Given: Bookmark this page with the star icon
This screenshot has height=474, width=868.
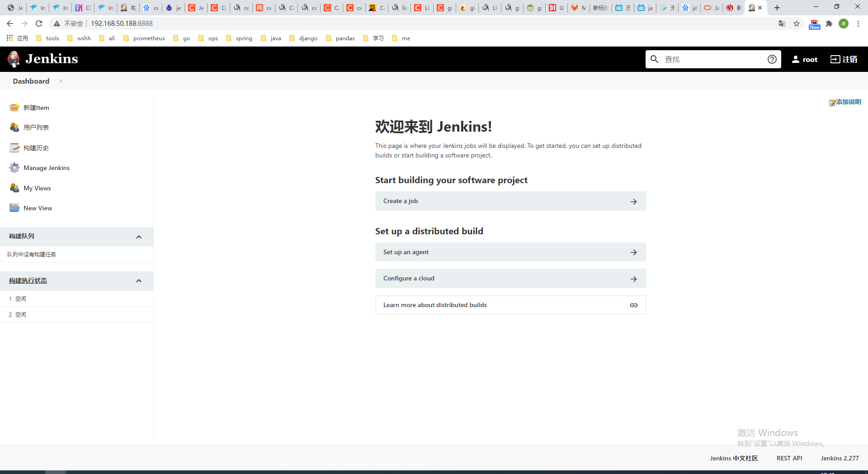Looking at the screenshot, I should 797,24.
